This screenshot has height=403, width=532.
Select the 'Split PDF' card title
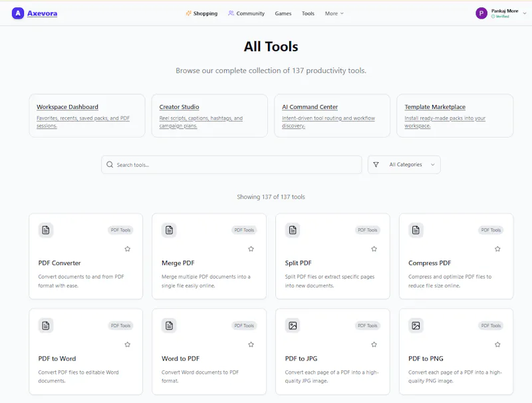pos(298,263)
